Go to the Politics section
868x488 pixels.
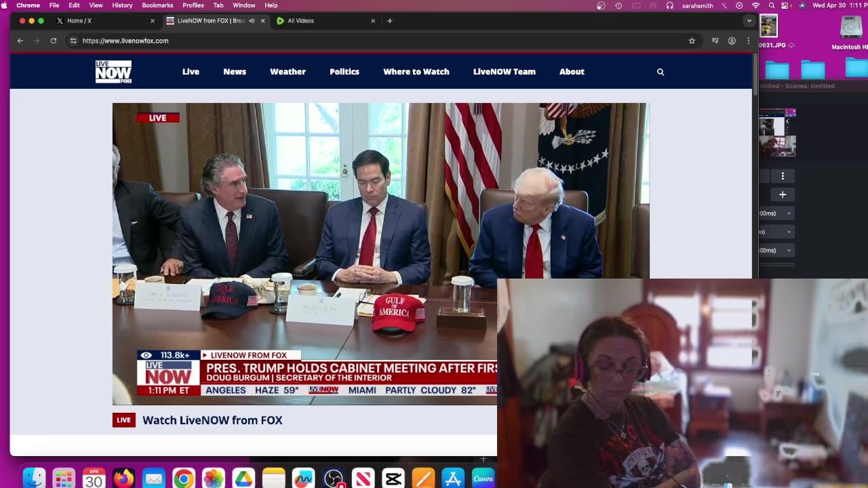[344, 72]
